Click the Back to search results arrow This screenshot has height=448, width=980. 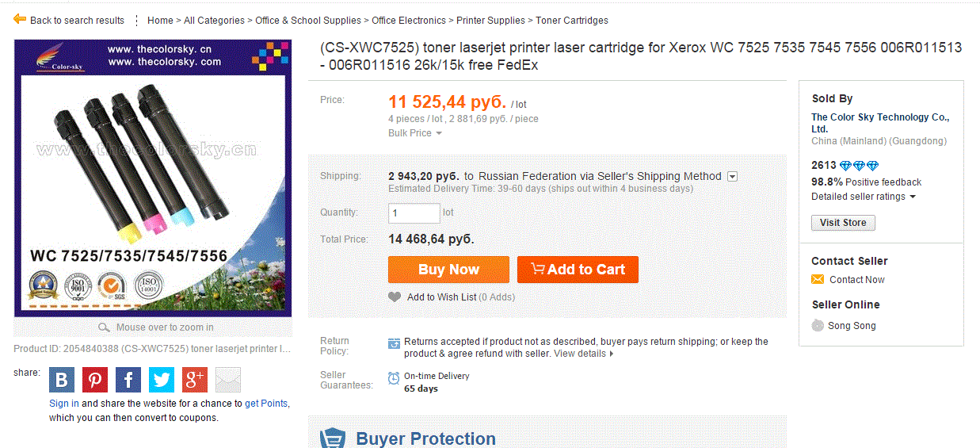tap(20, 19)
